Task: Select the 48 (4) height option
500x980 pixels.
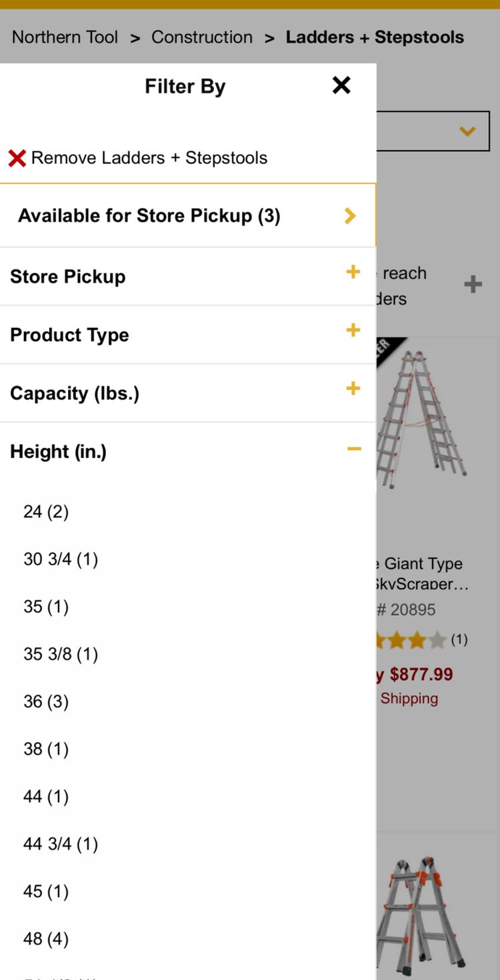Action: pyautogui.click(x=46, y=939)
